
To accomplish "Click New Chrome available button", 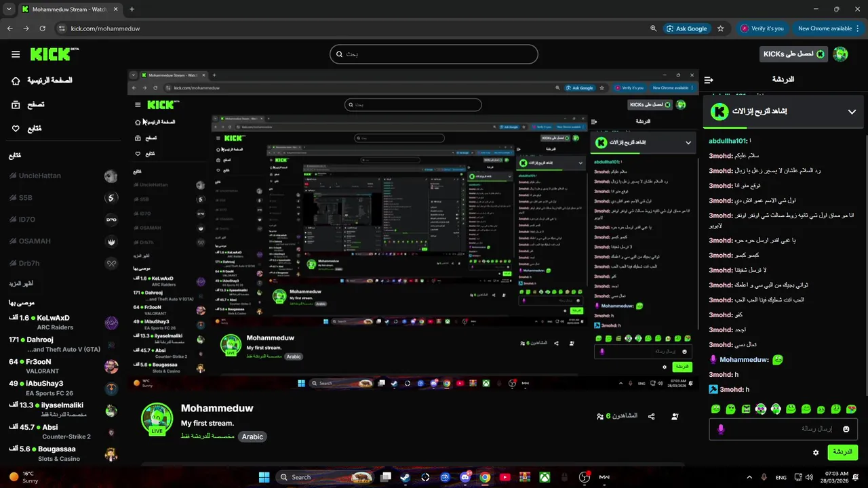I will [x=825, y=28].
